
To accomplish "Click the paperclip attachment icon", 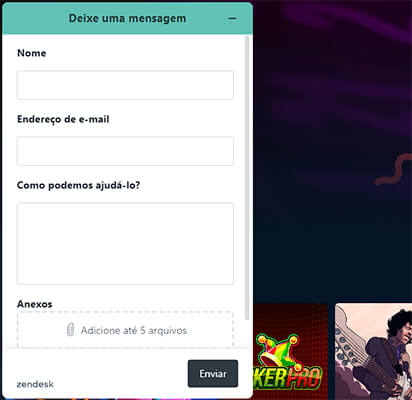I will (70, 330).
